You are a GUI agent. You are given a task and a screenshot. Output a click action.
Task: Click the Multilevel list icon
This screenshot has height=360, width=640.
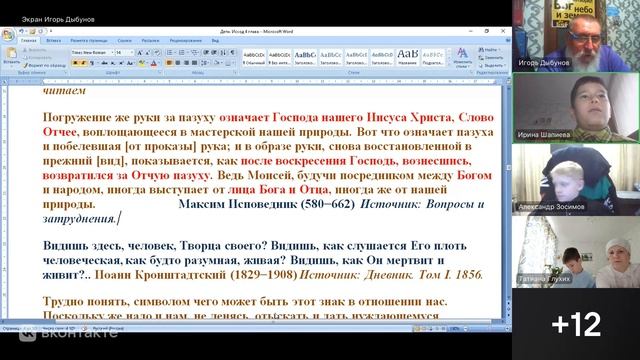[x=194, y=53]
